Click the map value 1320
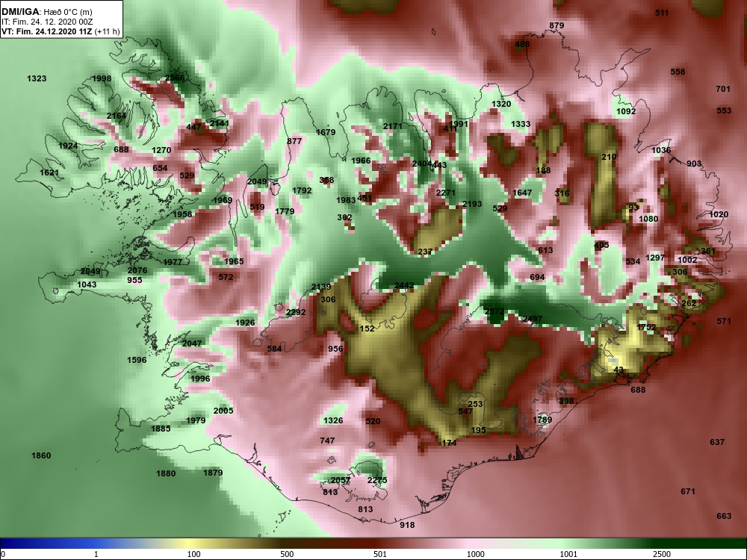747x560 pixels. [x=501, y=105]
